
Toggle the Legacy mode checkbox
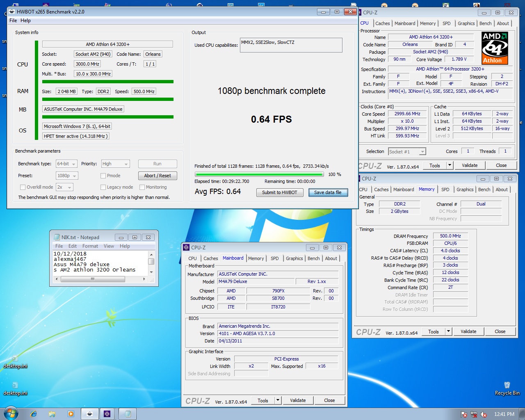(103, 187)
